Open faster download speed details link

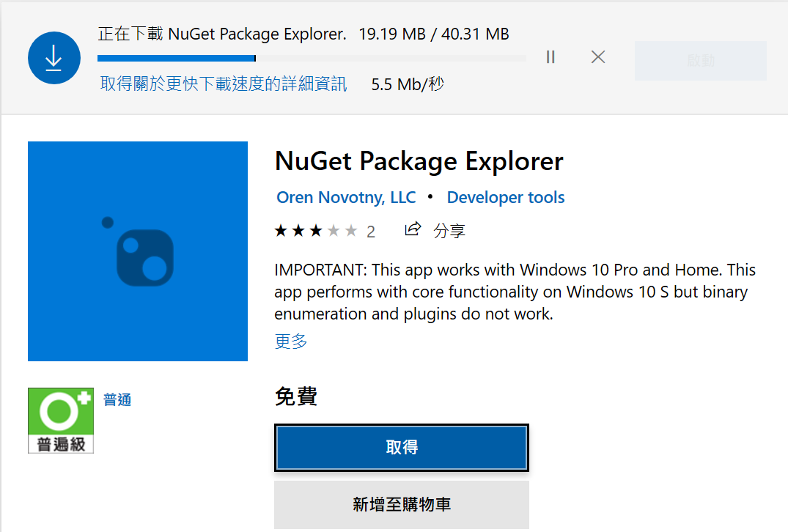(222, 84)
